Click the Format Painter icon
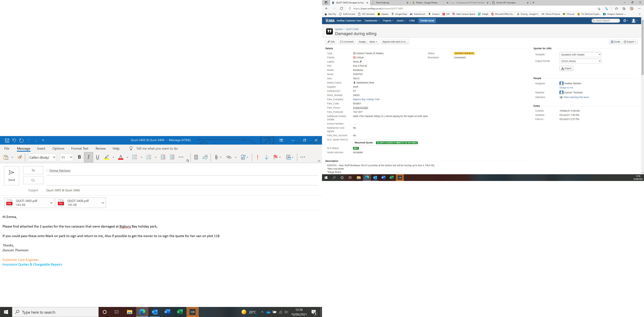 [x=20, y=157]
